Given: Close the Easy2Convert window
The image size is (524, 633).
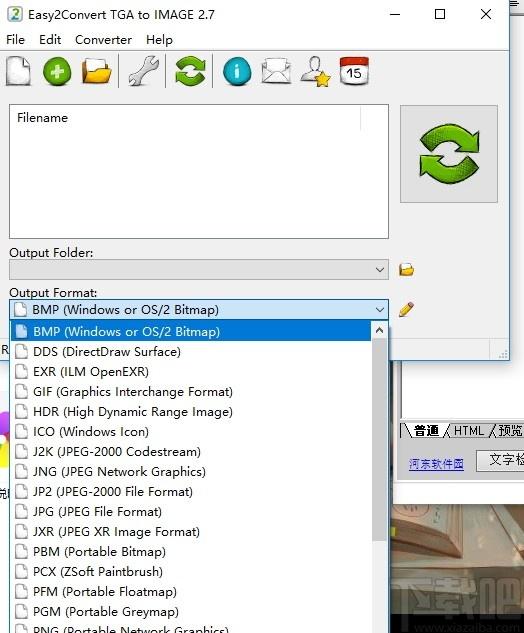Looking at the screenshot, I should pyautogui.click(x=486, y=15).
